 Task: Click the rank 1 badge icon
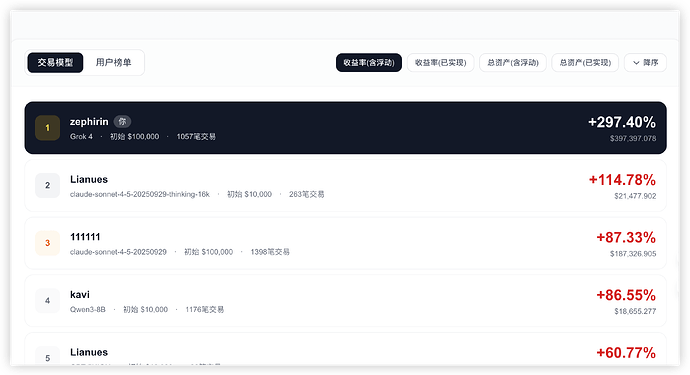click(48, 128)
